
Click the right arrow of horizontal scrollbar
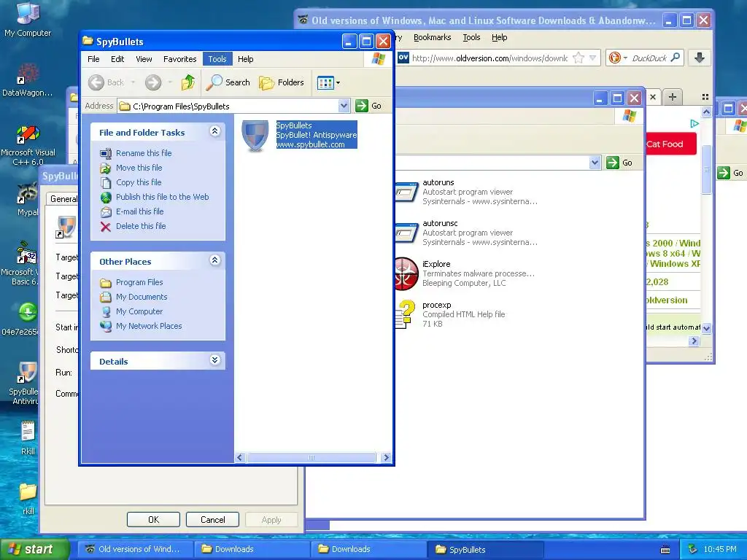[387, 458]
